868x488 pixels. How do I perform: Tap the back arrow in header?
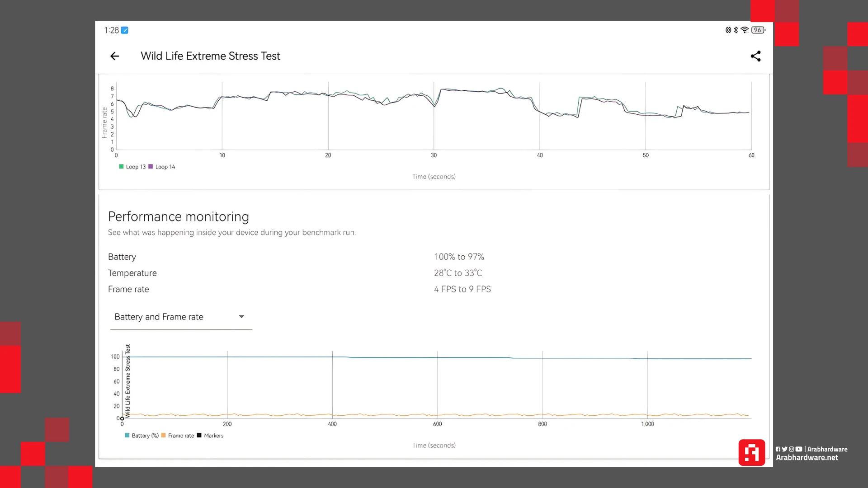[x=115, y=56]
